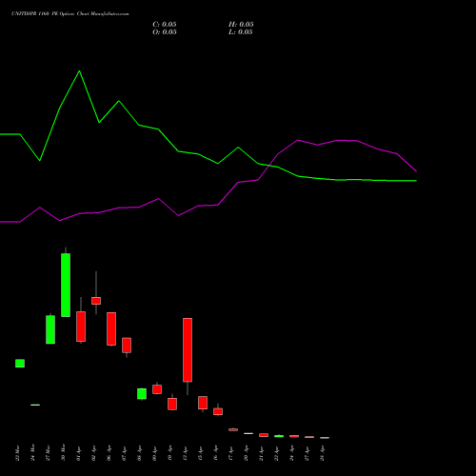Select the green candlestick on 08 Apr
The image size is (476, 476).
142,393
